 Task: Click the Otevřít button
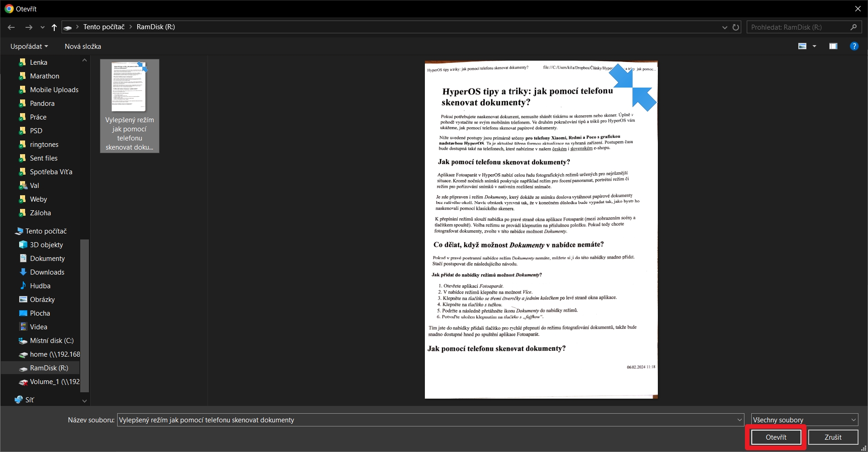click(x=776, y=437)
